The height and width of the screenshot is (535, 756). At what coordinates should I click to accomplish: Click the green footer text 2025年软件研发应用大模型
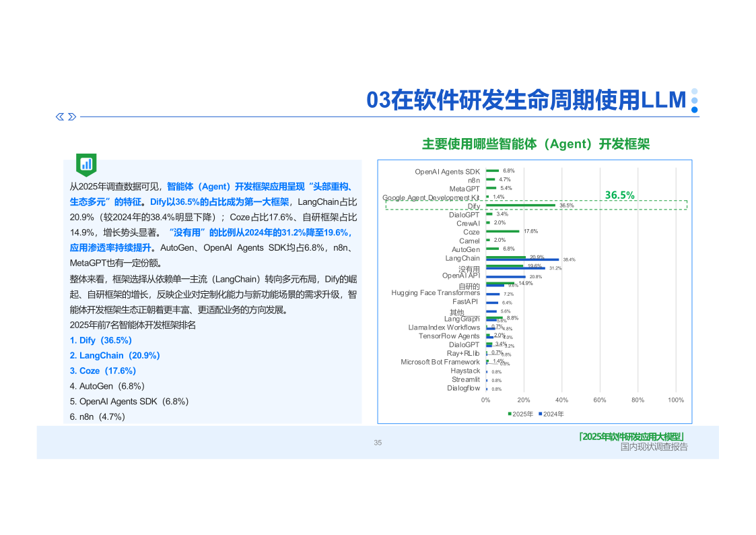(x=632, y=437)
